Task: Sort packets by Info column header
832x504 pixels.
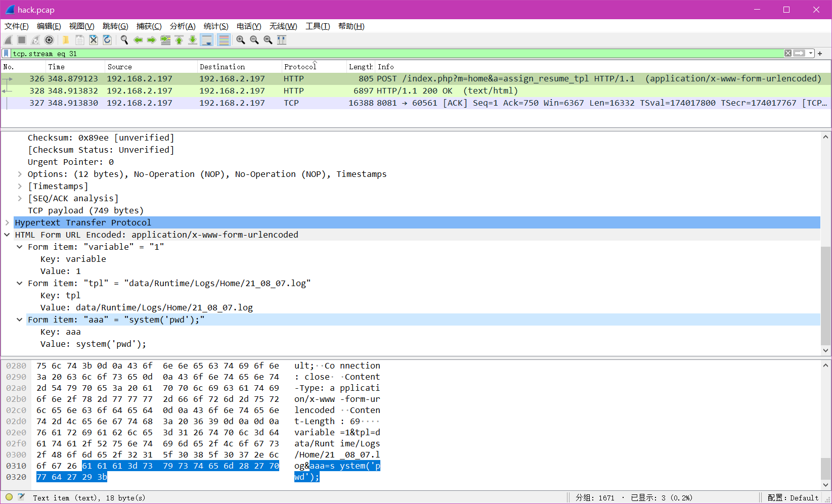Action: (x=602, y=67)
